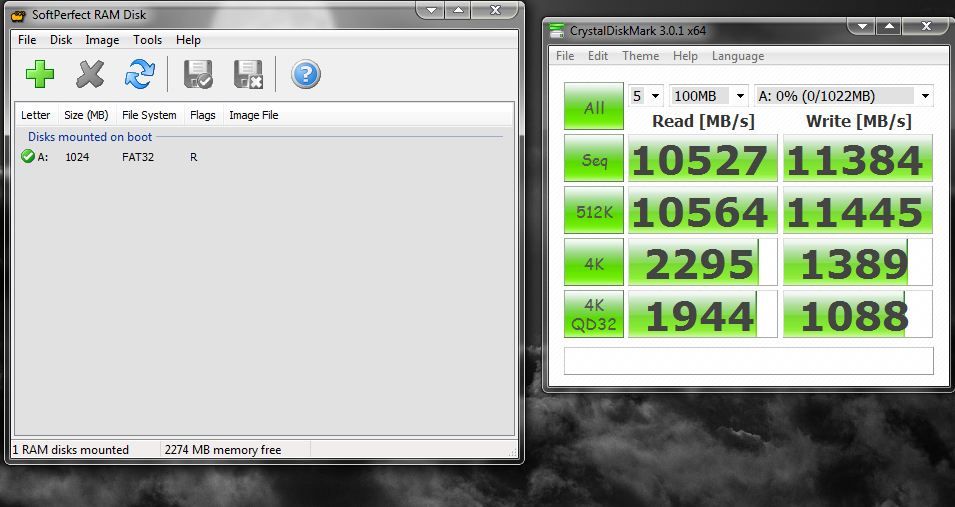
Task: Click the Seq write result 11384
Action: pyautogui.click(x=858, y=158)
